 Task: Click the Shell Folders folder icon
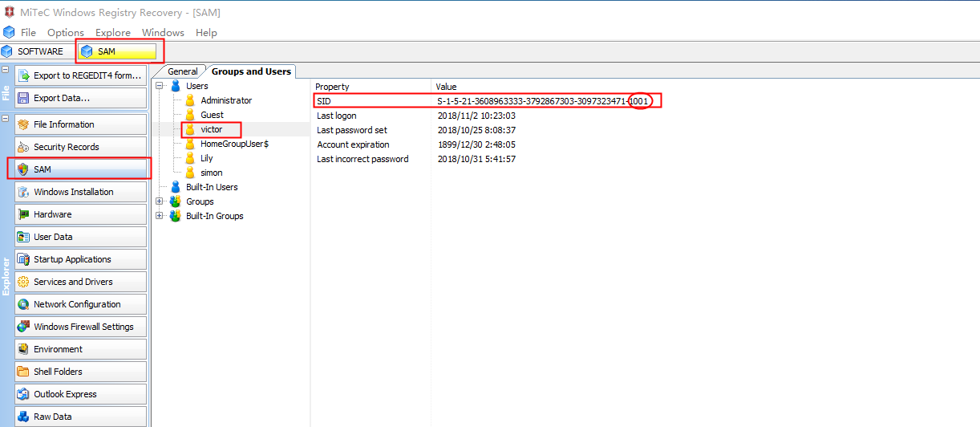coord(23,372)
